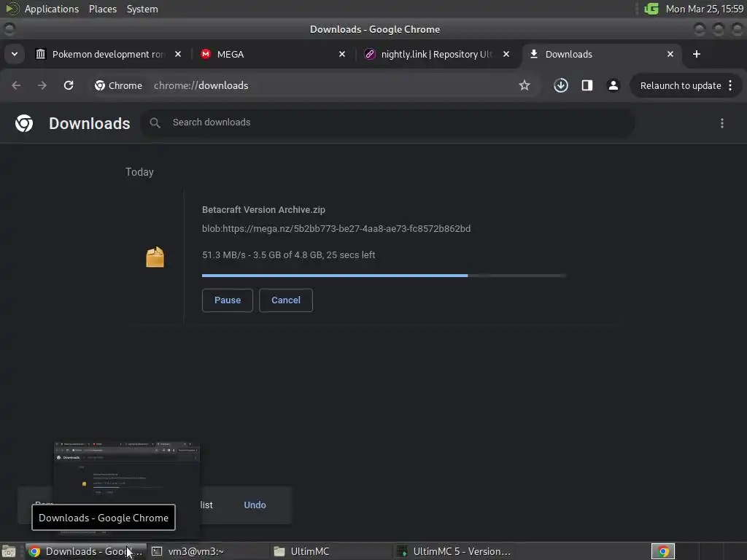Reload the downloads page
This screenshot has height=560, width=747.
pos(69,85)
